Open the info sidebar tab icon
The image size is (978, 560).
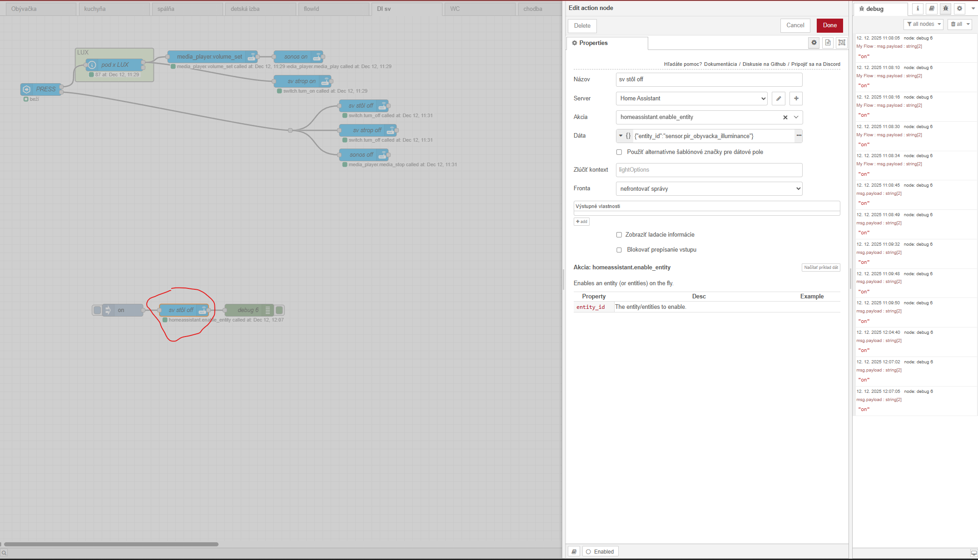pyautogui.click(x=918, y=8)
